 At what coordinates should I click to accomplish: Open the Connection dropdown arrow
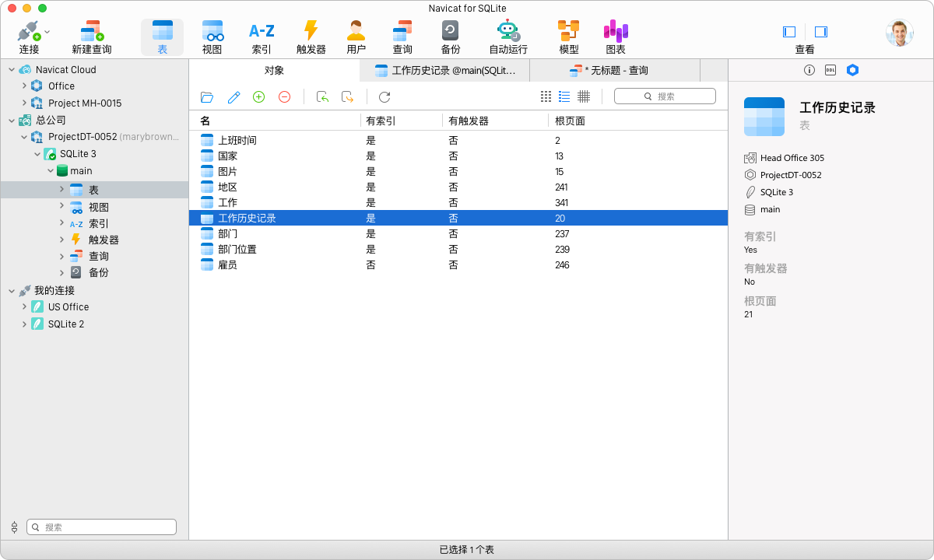click(x=47, y=32)
